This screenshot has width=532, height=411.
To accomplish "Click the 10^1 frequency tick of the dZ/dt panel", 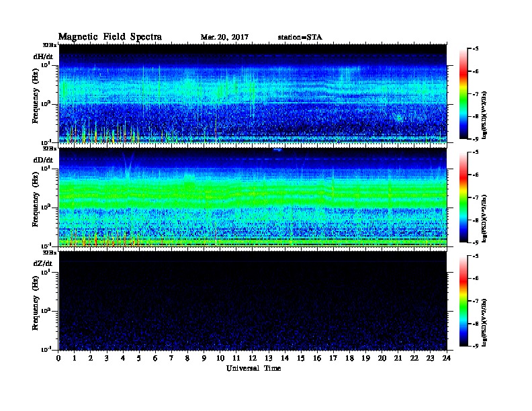I will 46,272.
